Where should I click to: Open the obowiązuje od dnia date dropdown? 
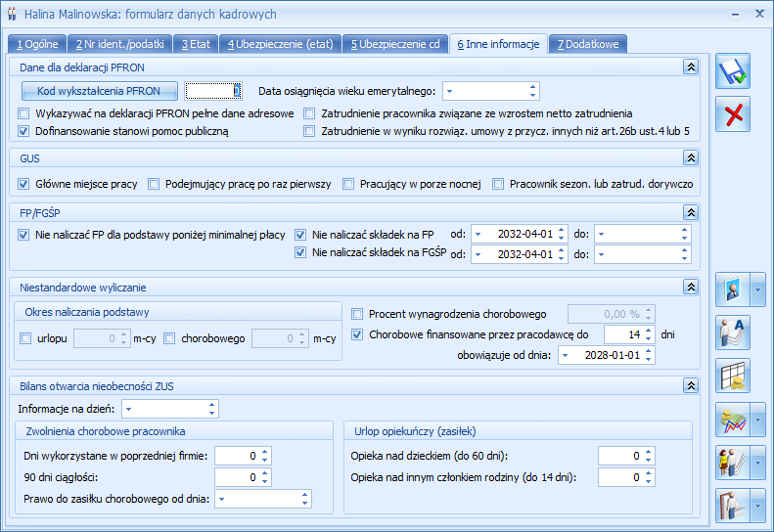point(566,355)
